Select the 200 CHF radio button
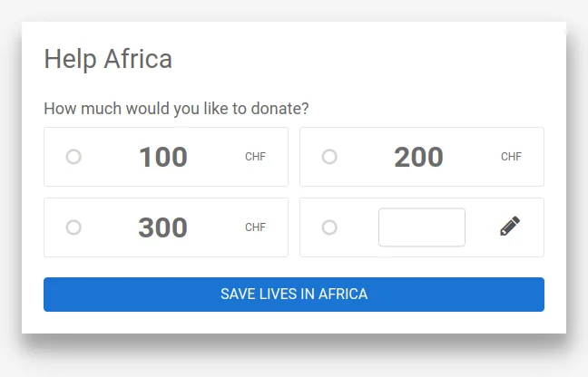This screenshot has height=377, width=588. coord(329,157)
